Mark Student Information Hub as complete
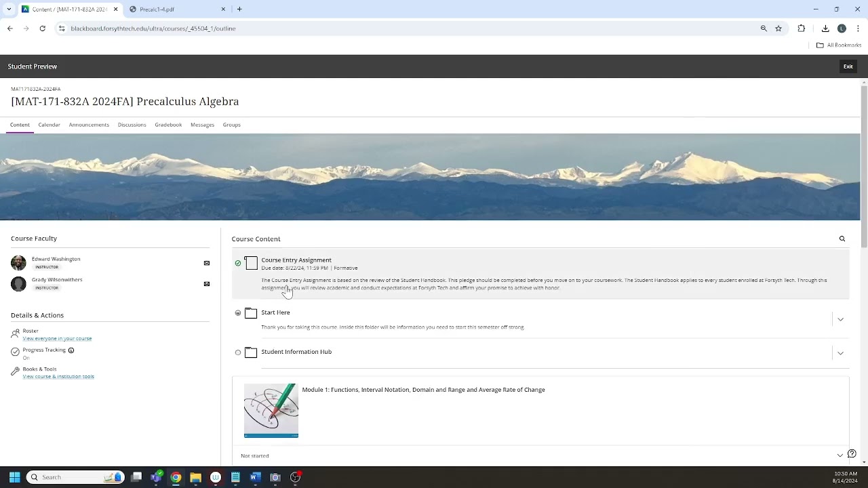Viewport: 868px width, 488px height. tap(238, 352)
